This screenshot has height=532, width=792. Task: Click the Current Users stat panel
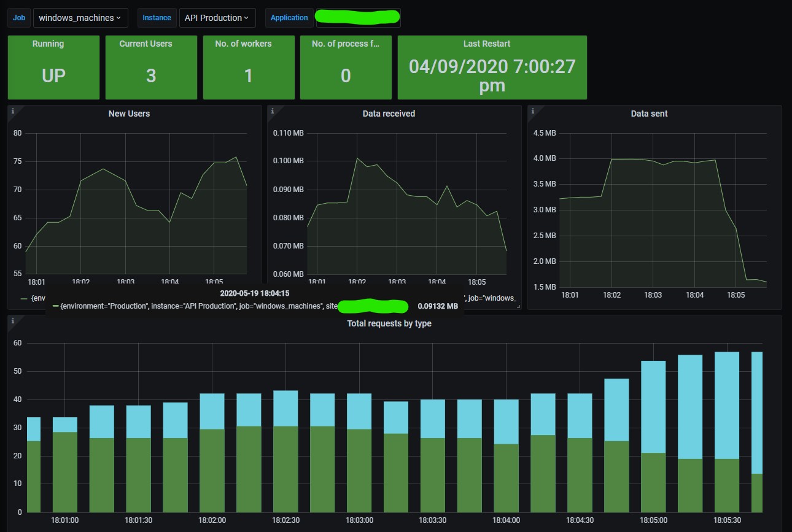pyautogui.click(x=151, y=67)
